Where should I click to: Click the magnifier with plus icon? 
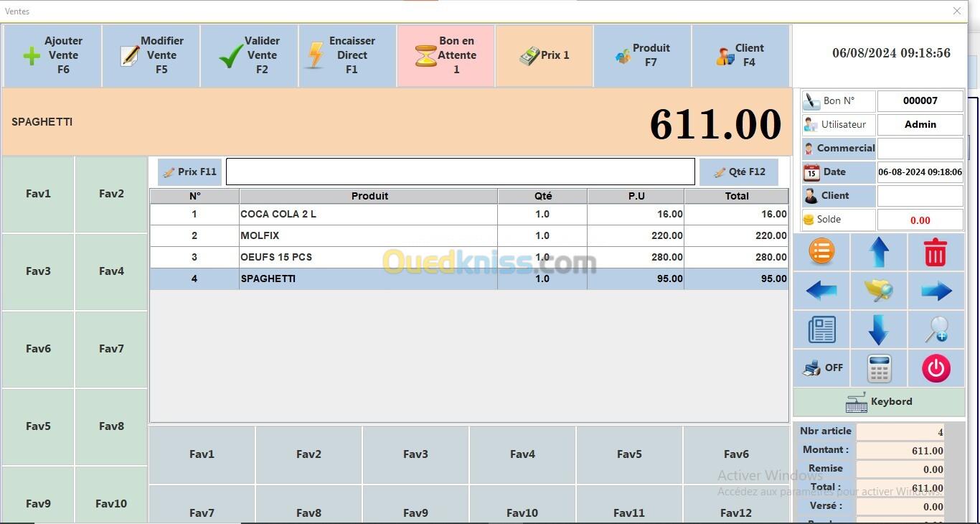tap(936, 329)
